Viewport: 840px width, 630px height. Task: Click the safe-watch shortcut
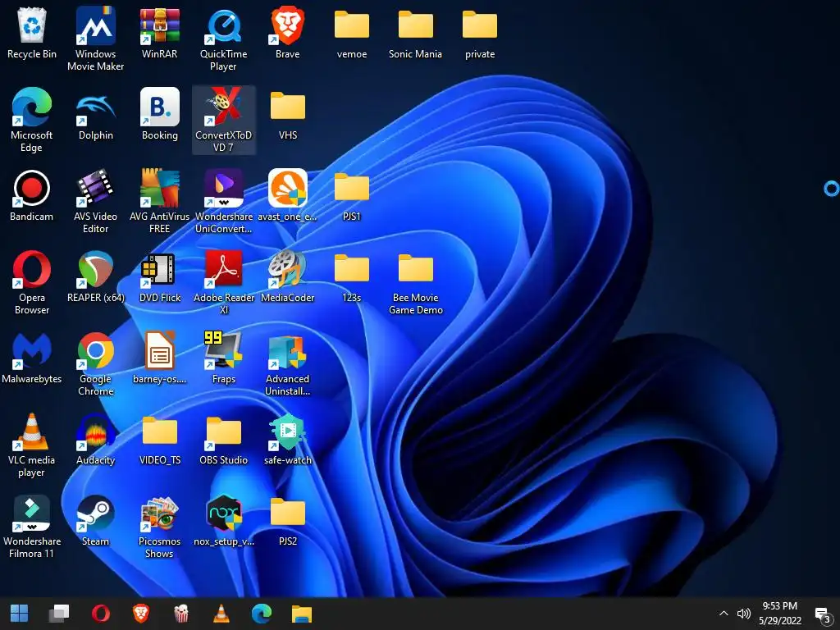pyautogui.click(x=288, y=440)
